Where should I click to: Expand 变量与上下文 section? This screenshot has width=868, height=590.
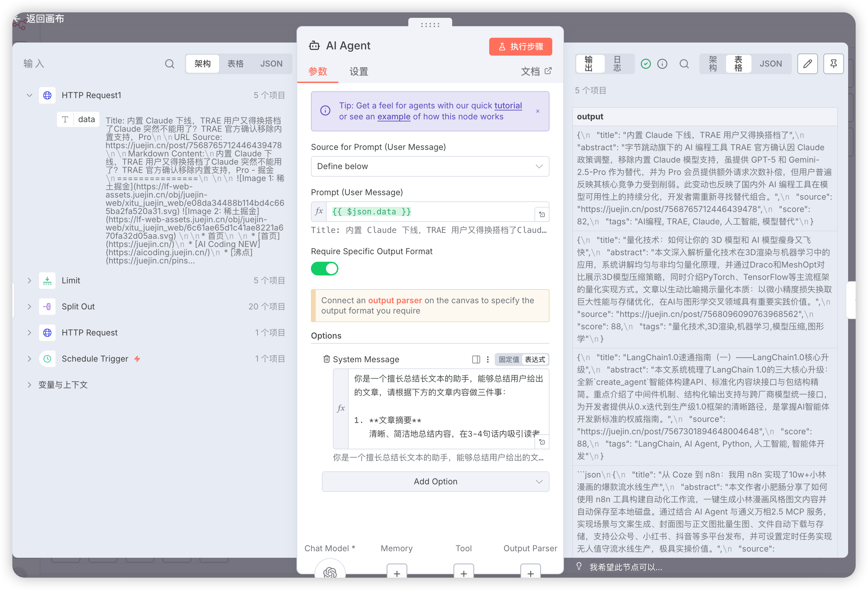click(x=29, y=385)
